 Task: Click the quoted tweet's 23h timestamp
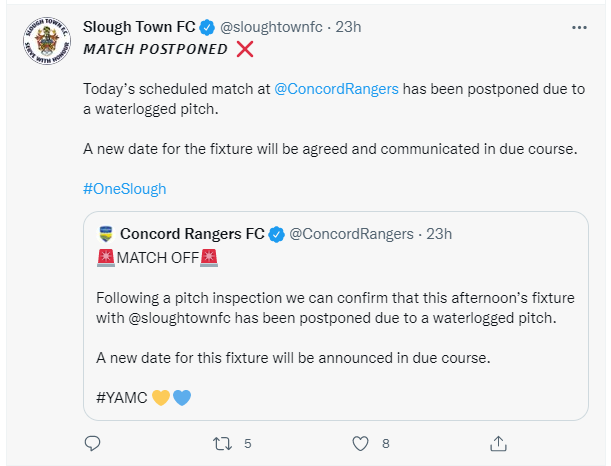point(439,234)
